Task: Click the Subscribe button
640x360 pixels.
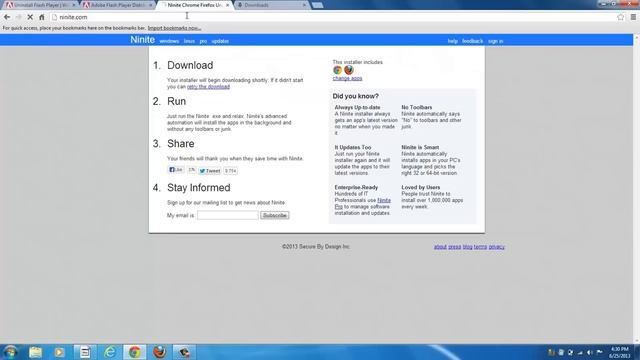Action: pyautogui.click(x=275, y=215)
